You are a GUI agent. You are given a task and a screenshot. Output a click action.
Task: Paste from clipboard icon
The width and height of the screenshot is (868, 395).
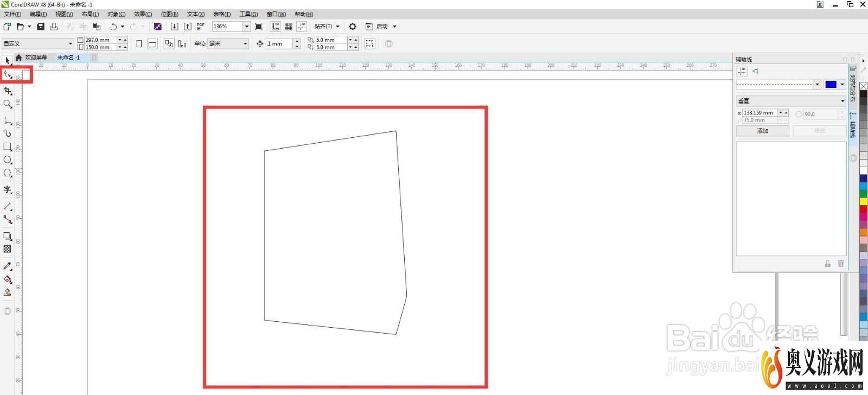(97, 26)
